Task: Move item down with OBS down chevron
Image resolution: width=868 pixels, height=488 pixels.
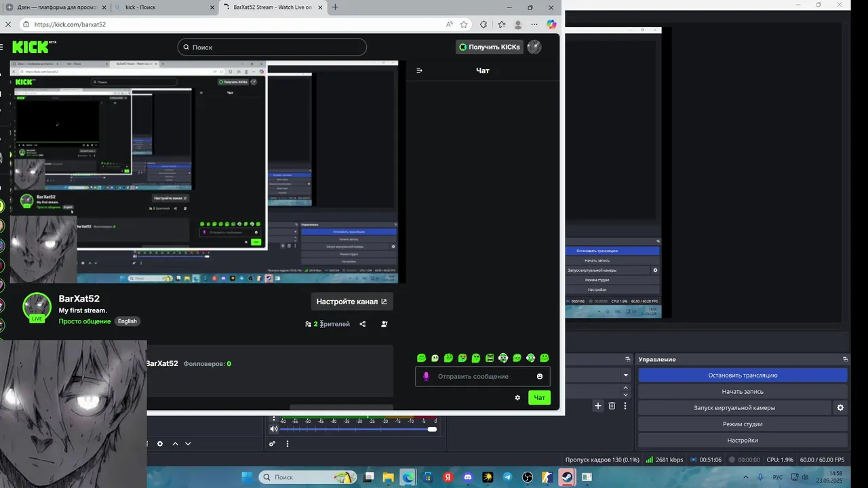Action: pyautogui.click(x=626, y=395)
